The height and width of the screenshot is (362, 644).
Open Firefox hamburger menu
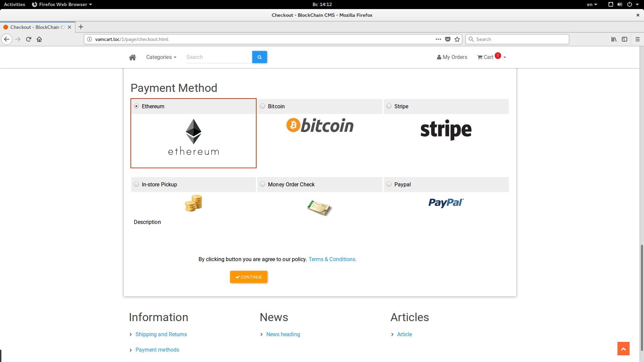[637, 39]
